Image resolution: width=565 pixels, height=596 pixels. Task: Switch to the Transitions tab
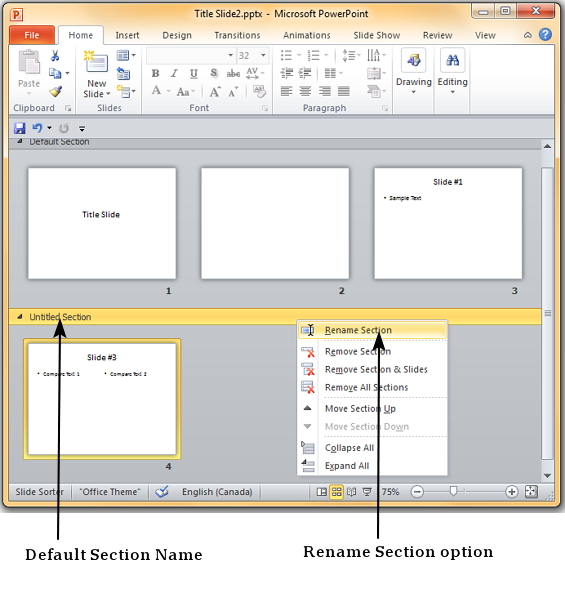coord(237,35)
